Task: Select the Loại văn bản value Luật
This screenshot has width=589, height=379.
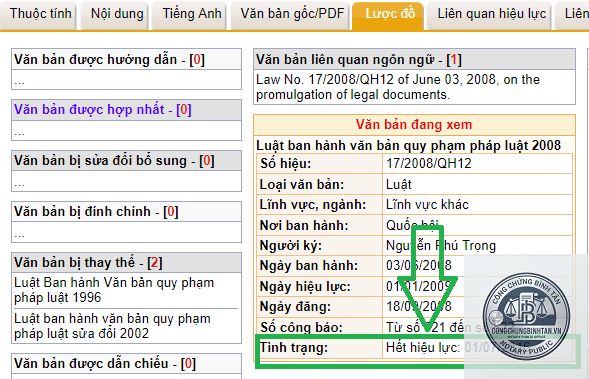Action: [399, 184]
